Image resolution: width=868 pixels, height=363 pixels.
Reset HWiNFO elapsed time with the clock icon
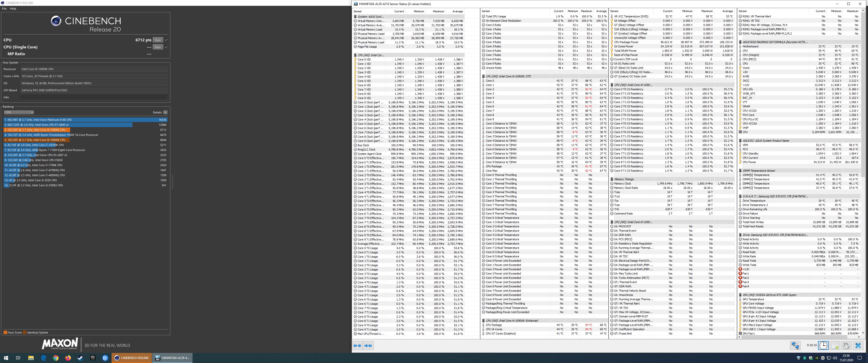[823, 346]
